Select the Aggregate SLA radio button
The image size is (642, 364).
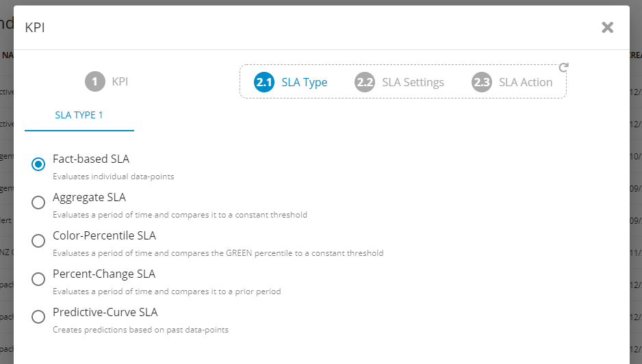(x=38, y=203)
